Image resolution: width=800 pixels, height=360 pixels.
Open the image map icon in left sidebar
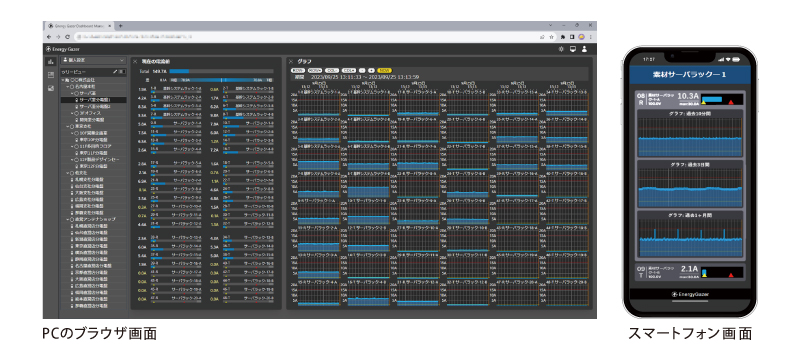tap(51, 88)
